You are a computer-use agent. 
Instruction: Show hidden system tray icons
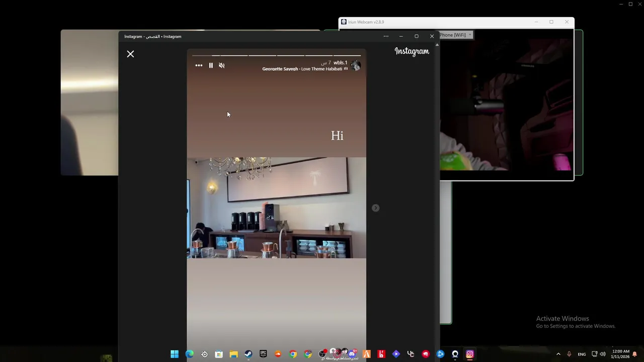pos(558,354)
